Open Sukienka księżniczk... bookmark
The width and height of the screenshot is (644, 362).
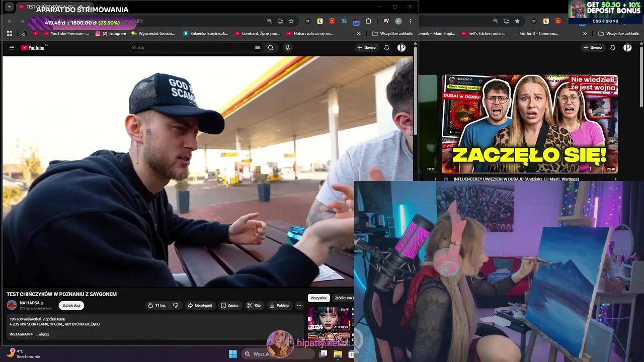click(206, 34)
